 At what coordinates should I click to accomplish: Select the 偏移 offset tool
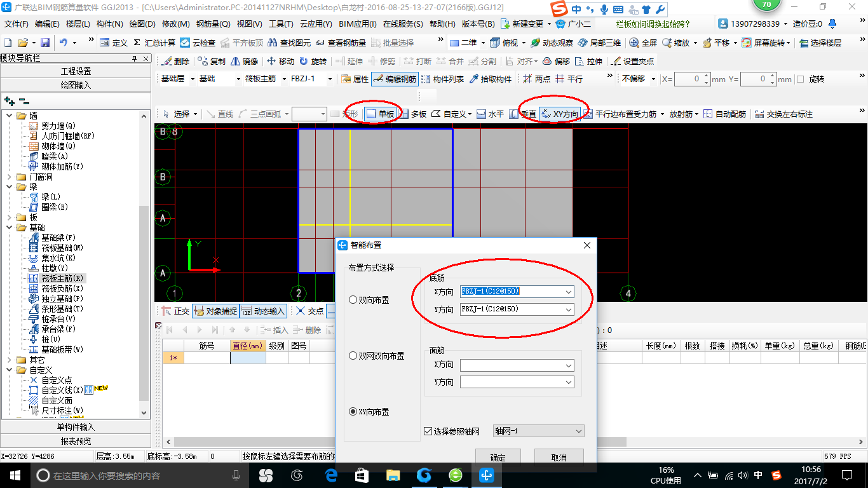pos(557,61)
